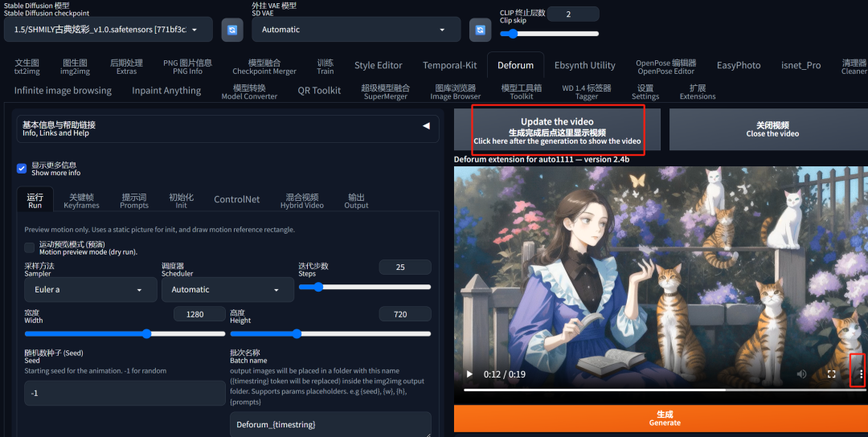Image resolution: width=868 pixels, height=437 pixels.
Task: Open the Sampler Euler a dropdown
Action: click(91, 289)
